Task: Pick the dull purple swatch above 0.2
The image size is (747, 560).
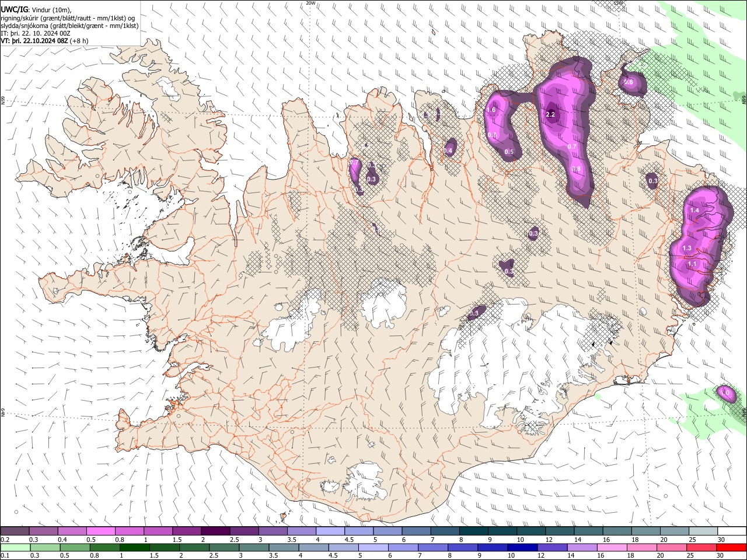Action: pos(15,531)
